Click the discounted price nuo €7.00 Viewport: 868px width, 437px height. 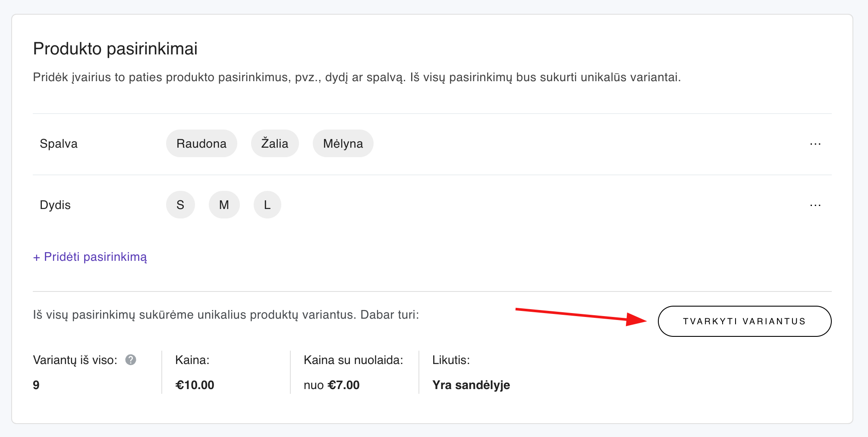(x=331, y=385)
